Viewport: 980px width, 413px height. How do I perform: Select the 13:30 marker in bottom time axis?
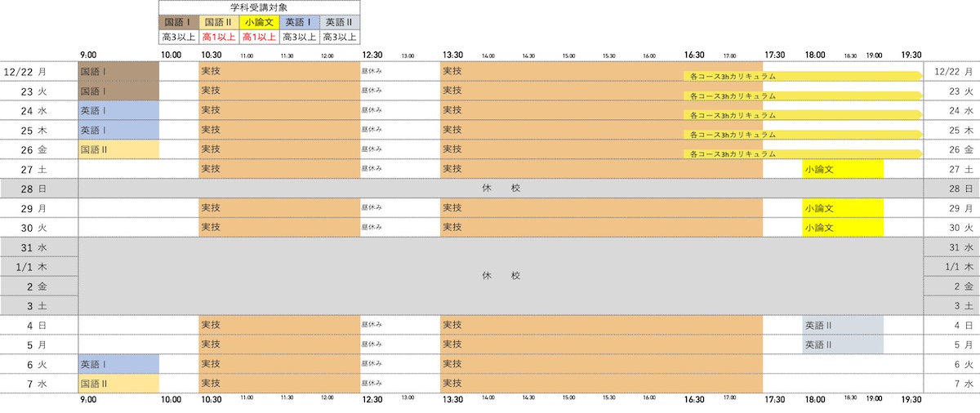[x=452, y=400]
